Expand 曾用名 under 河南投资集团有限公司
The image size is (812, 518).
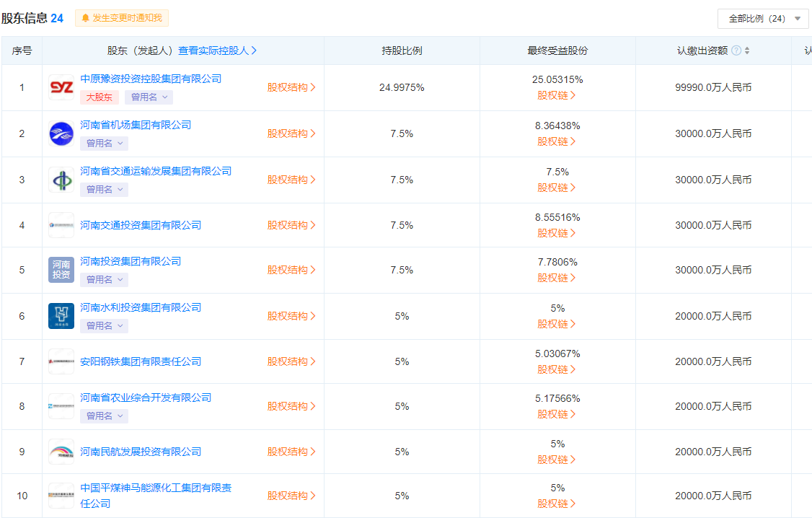point(104,280)
